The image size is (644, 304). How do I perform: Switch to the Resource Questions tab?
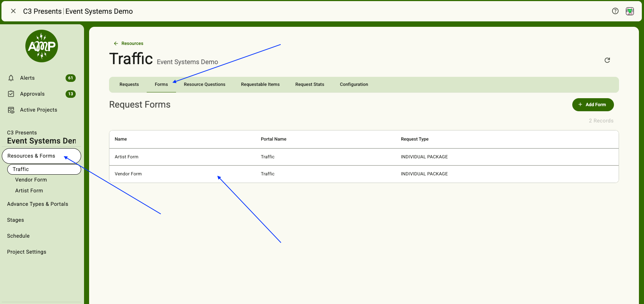coord(205,84)
